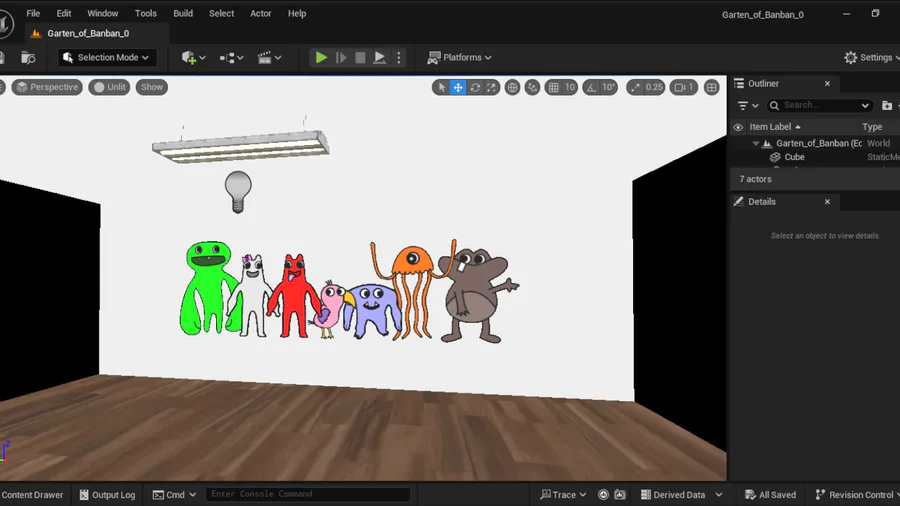Open the Settings menu
This screenshot has width=900, height=506.
point(871,57)
